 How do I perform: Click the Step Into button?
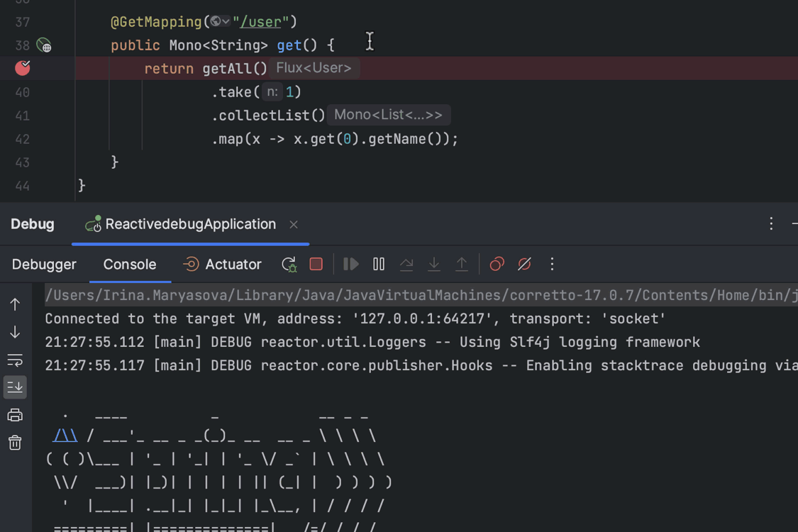click(x=433, y=264)
